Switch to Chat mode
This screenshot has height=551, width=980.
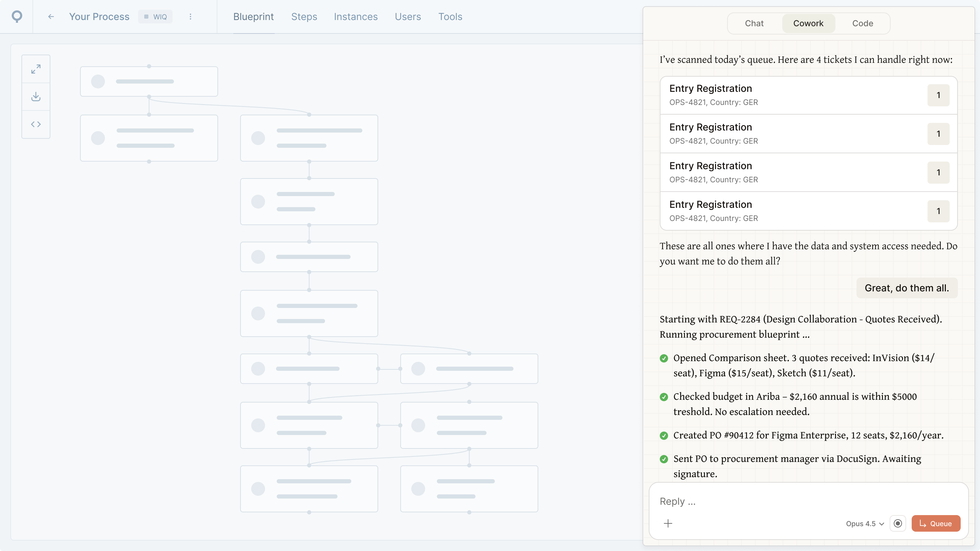(x=754, y=23)
